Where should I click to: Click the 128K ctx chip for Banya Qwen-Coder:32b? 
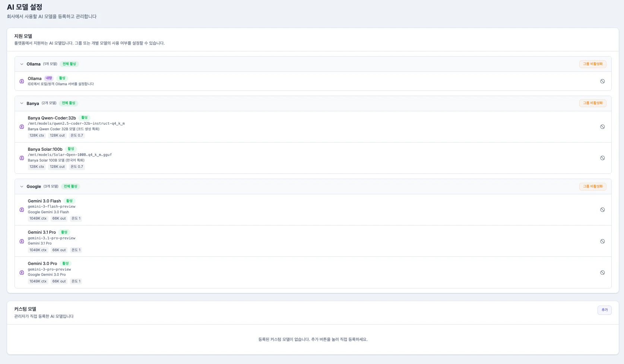tap(37, 135)
